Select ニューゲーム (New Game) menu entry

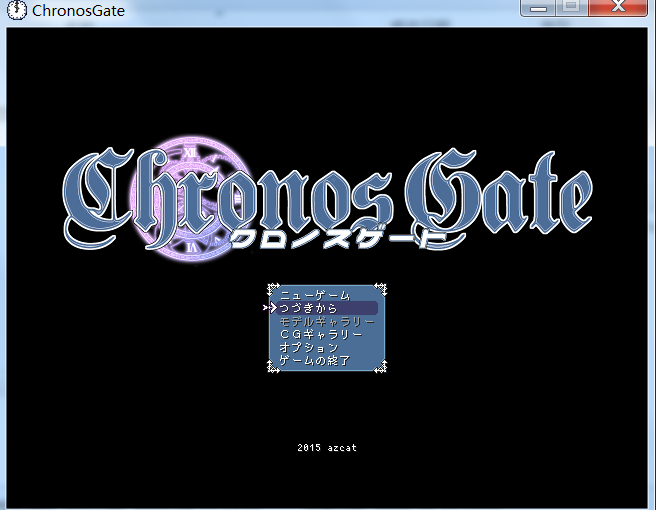pyautogui.click(x=315, y=296)
